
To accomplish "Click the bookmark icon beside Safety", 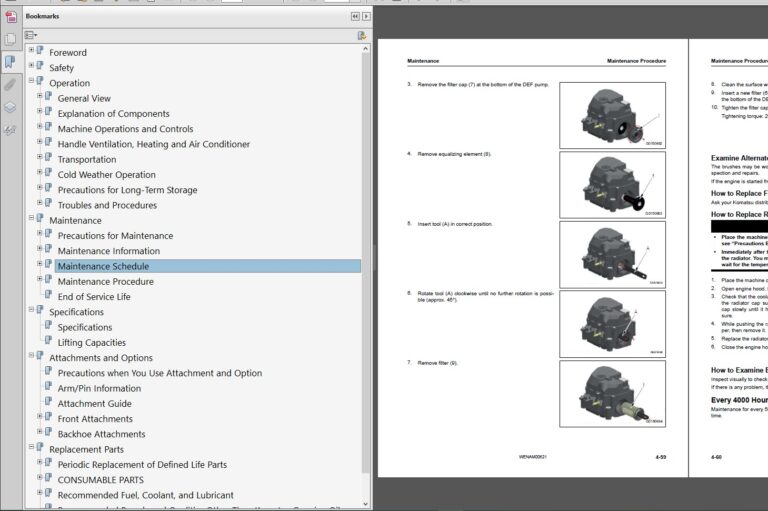I will point(40,67).
